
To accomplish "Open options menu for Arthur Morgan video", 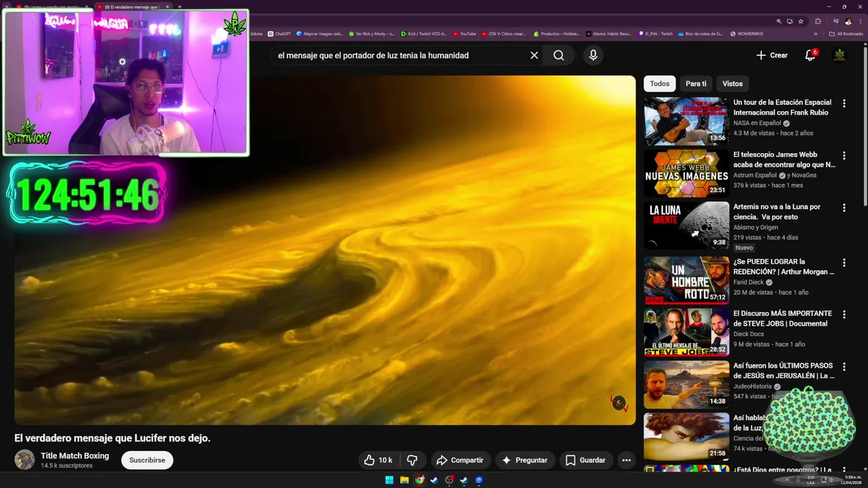I will tap(844, 263).
